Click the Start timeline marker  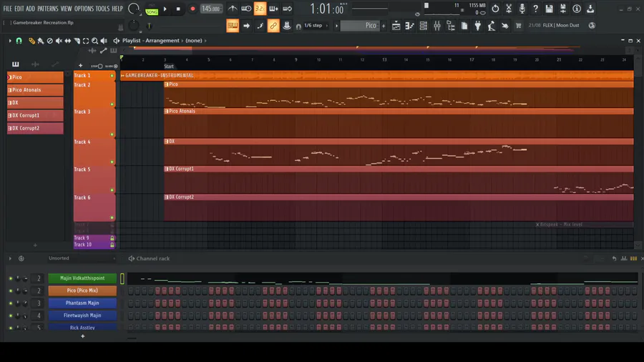coord(169,66)
